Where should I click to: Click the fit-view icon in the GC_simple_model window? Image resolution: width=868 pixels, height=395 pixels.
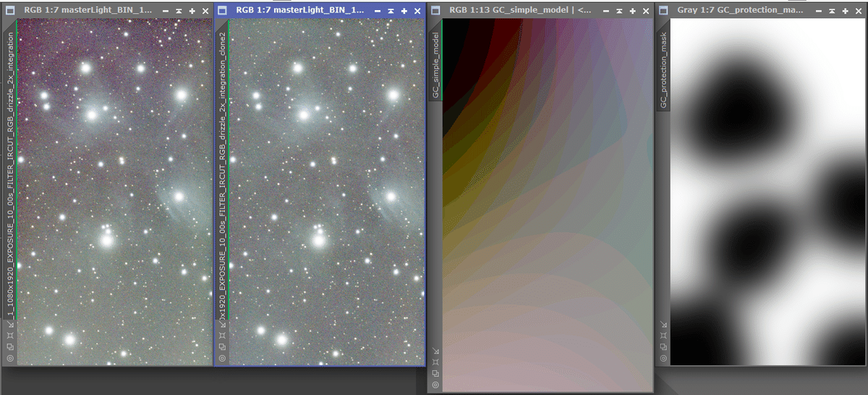(435, 362)
